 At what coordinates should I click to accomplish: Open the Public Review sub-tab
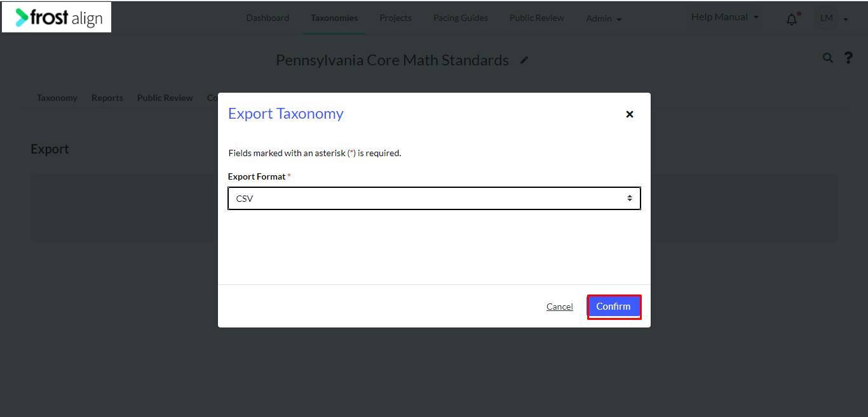pyautogui.click(x=165, y=98)
